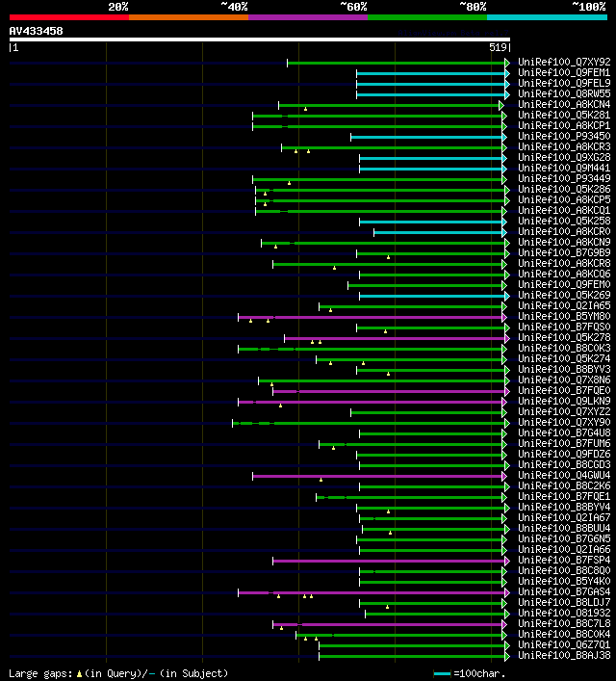Click the UniRef100_A8KCN9 label

click(x=564, y=242)
